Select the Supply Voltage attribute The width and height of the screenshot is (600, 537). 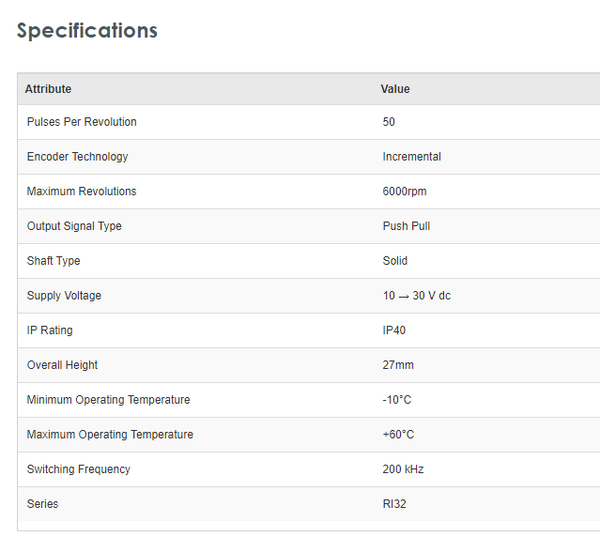coord(64,296)
